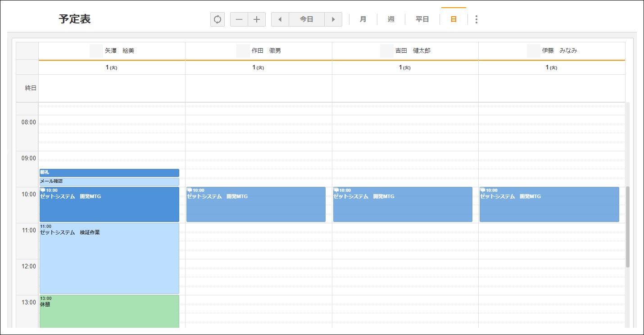Click date 1(火) under 矢澤 絵美
The image size is (644, 335).
coord(112,68)
